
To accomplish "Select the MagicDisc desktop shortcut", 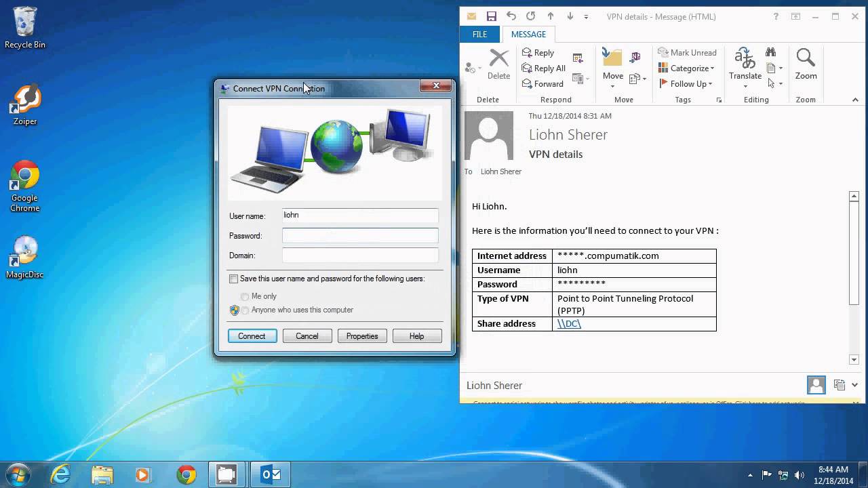I will 25,258.
